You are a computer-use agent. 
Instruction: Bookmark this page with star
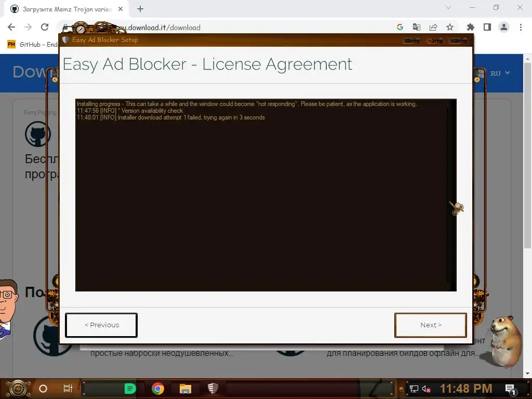point(450,27)
